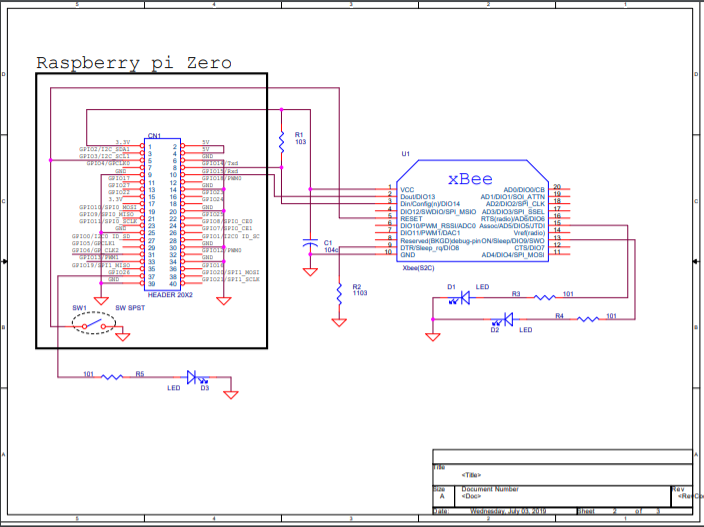
Task: Click the "Xbee(S2C)" part value label
Action: coord(418,268)
